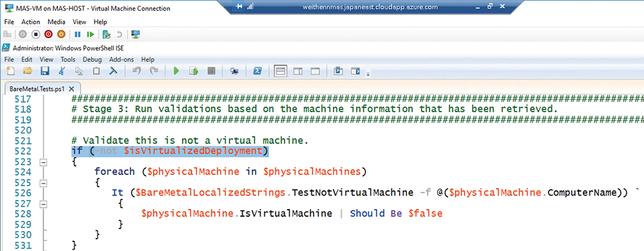The width and height of the screenshot is (644, 251).
Task: Pause the virtual machine from the VM toolbar
Action: 77,34
